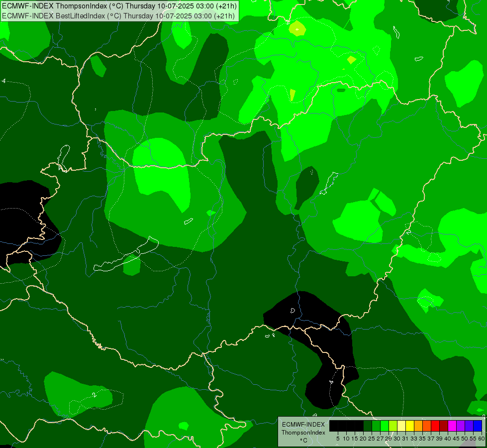Click the legend tick label 5
The height and width of the screenshot is (448, 487).
[338, 439]
